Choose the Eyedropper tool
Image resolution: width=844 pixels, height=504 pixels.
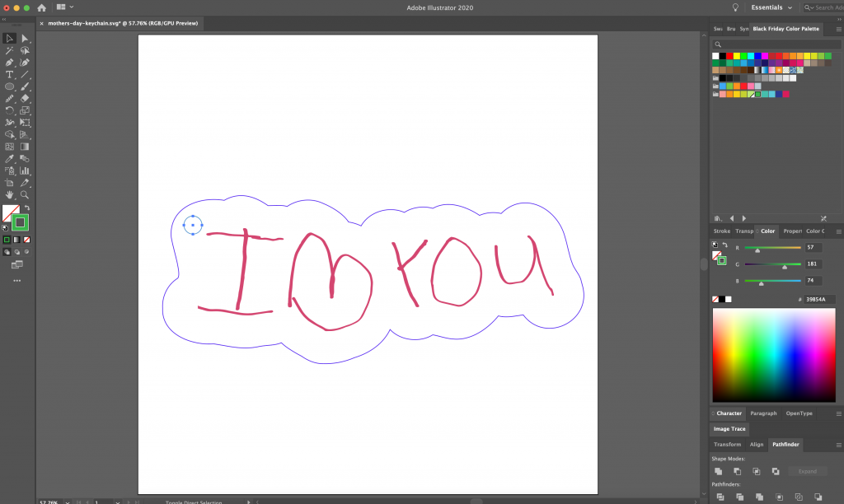pos(9,159)
